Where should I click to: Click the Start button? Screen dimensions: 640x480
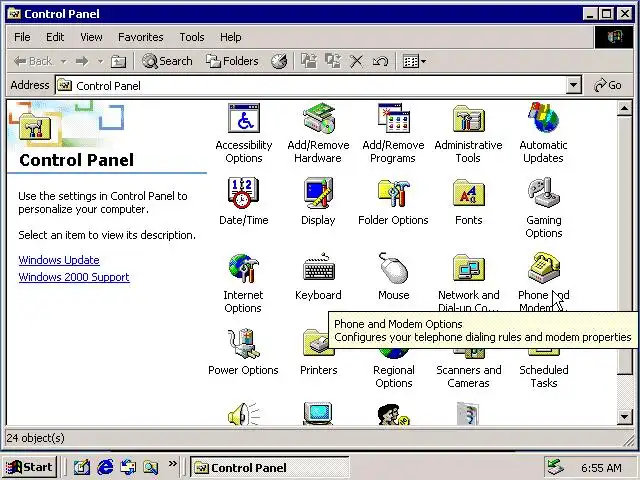[x=29, y=467]
